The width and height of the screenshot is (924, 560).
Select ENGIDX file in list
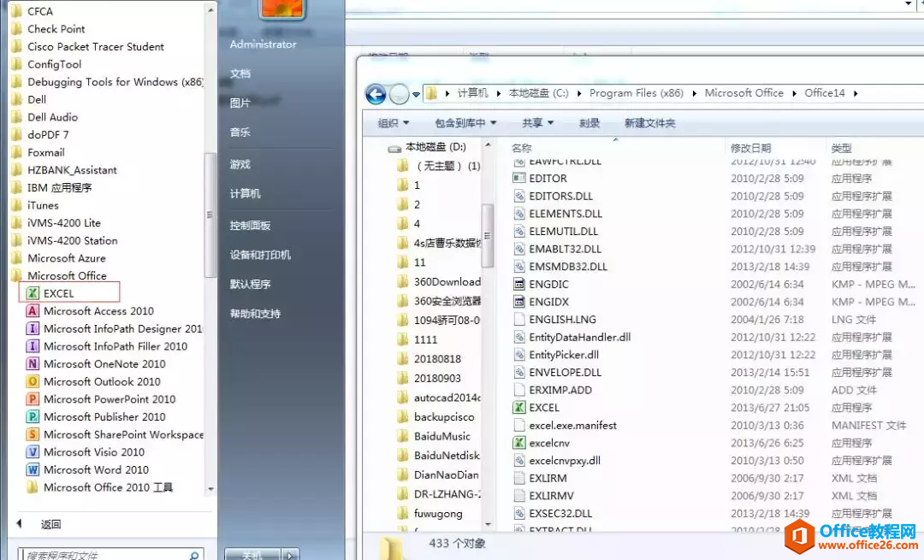pyautogui.click(x=541, y=302)
